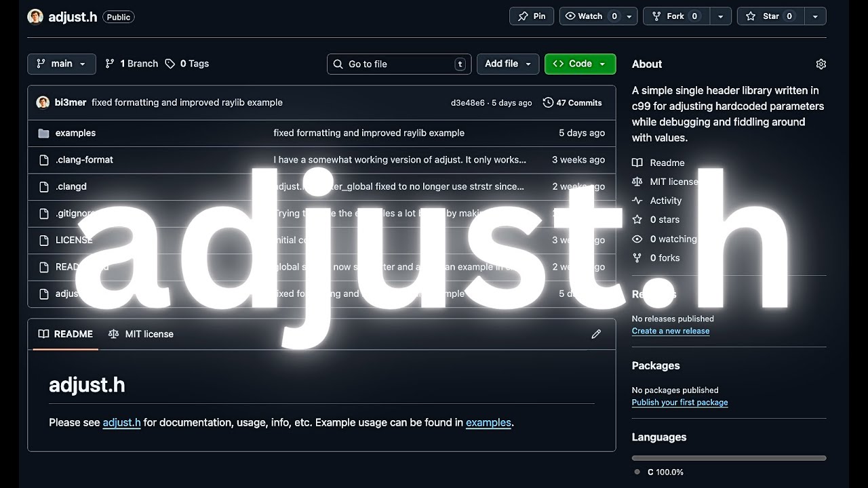868x488 pixels.
Task: Click the examples folder icon
Action: coord(44,133)
